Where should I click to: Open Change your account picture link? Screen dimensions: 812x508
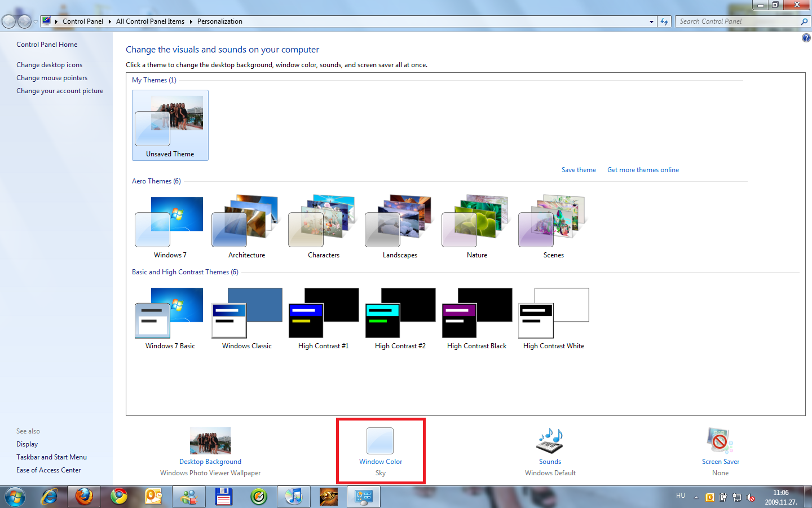(x=60, y=91)
